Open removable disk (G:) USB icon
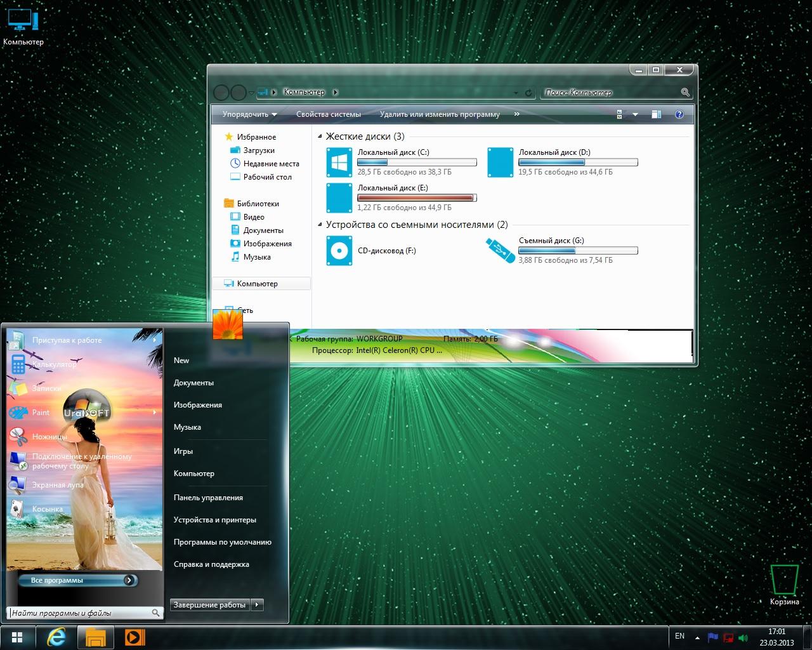Screen dimensions: 812x650 [500, 249]
